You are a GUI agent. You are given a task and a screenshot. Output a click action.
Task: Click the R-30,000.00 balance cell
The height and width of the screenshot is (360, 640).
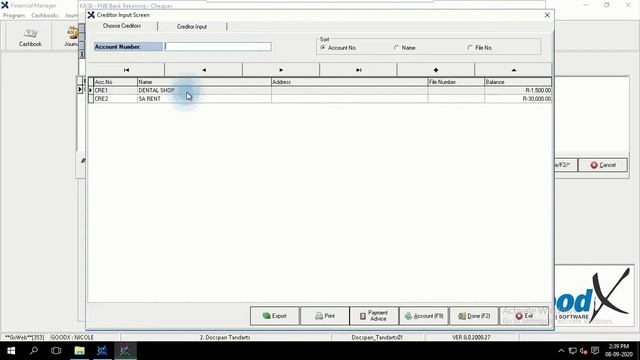[x=518, y=99]
